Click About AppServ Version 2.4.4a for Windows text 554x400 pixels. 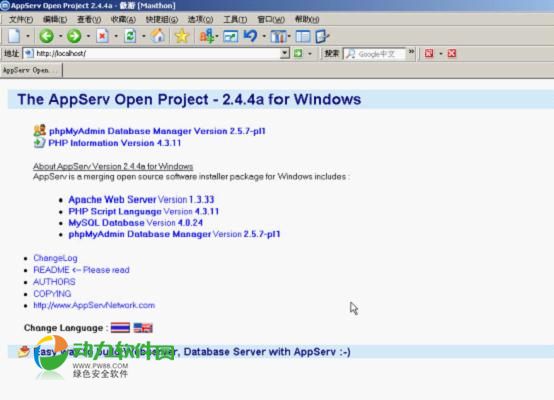pos(113,166)
